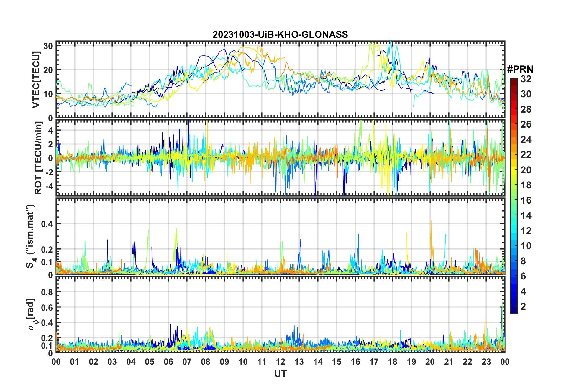Click sigma-phi axis tick label 0.6
This screenshot has width=561, height=392.
(47, 307)
